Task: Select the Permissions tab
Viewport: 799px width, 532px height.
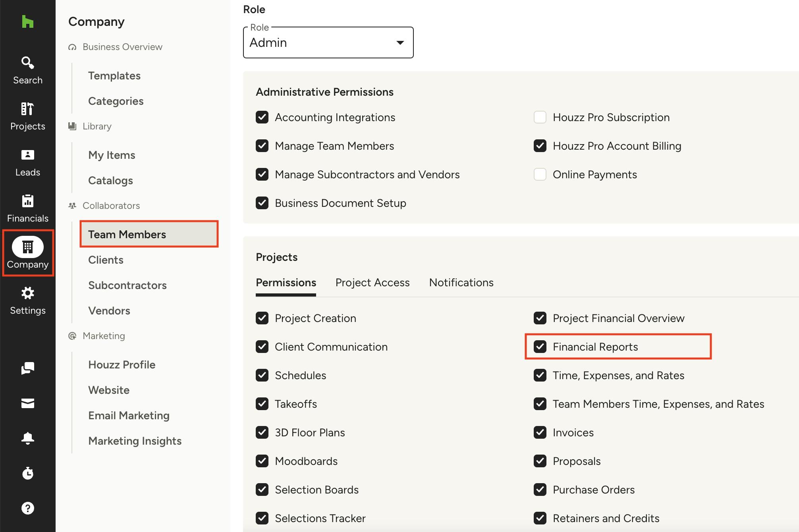Action: pos(286,283)
